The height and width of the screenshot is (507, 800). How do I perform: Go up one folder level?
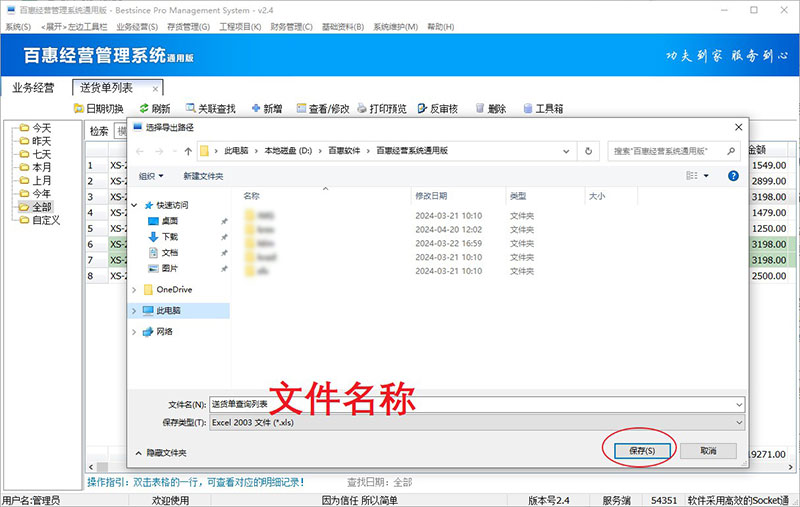(x=188, y=151)
